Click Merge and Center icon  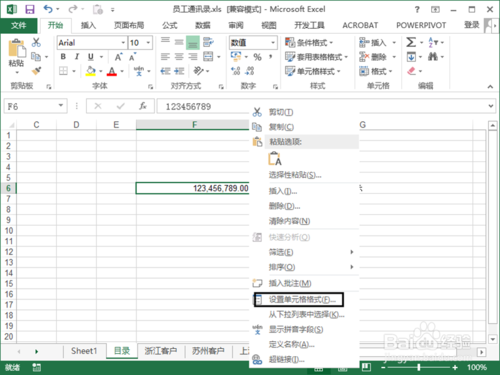(208, 57)
